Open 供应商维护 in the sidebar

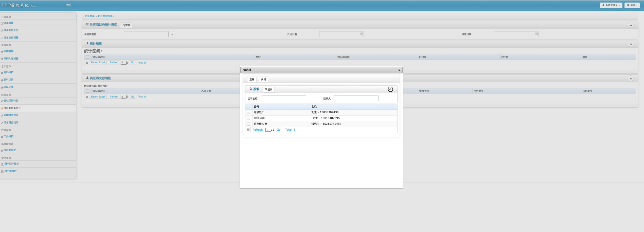10,150
